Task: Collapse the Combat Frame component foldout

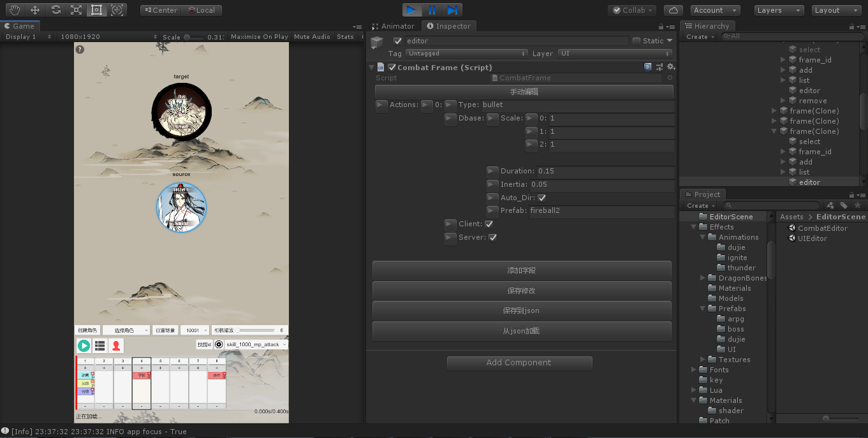Action: coord(371,67)
